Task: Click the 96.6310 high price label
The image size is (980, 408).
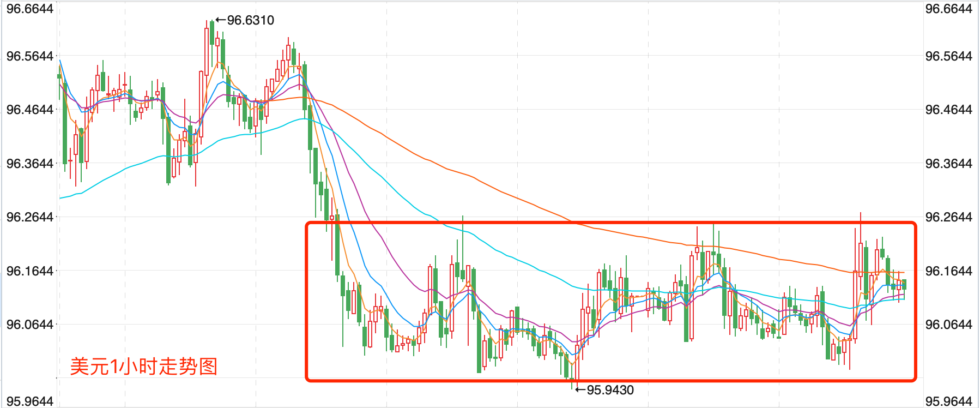Action: (x=250, y=20)
